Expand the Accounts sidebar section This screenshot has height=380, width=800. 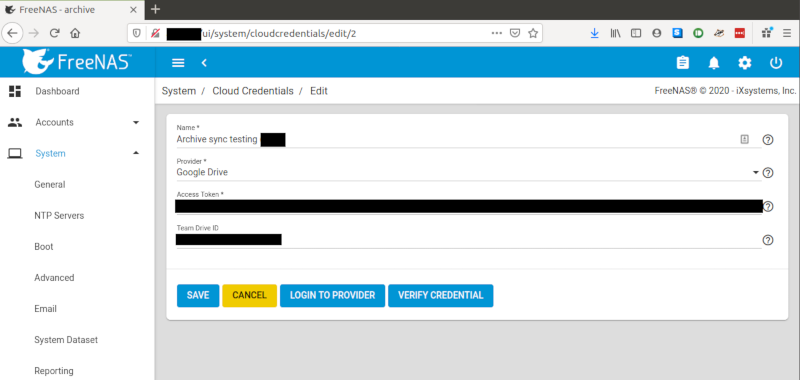pos(136,122)
